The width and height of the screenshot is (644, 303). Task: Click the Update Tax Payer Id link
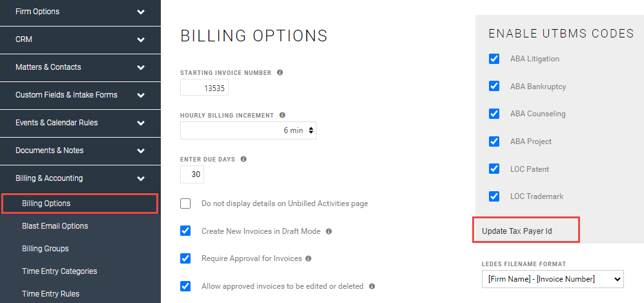[x=517, y=231]
